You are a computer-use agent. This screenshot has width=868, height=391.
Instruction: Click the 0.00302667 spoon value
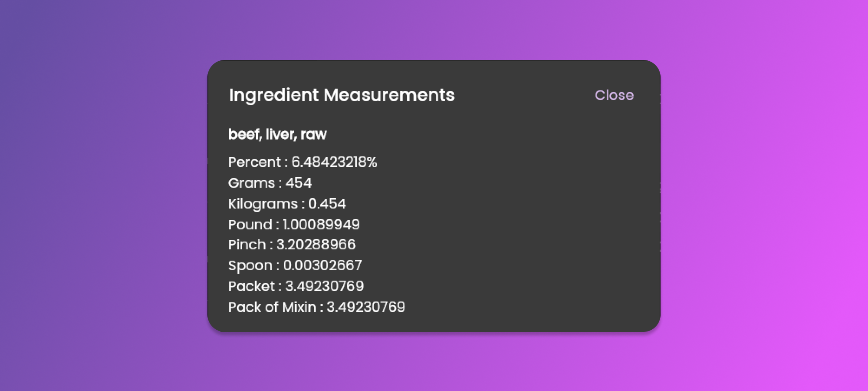322,265
